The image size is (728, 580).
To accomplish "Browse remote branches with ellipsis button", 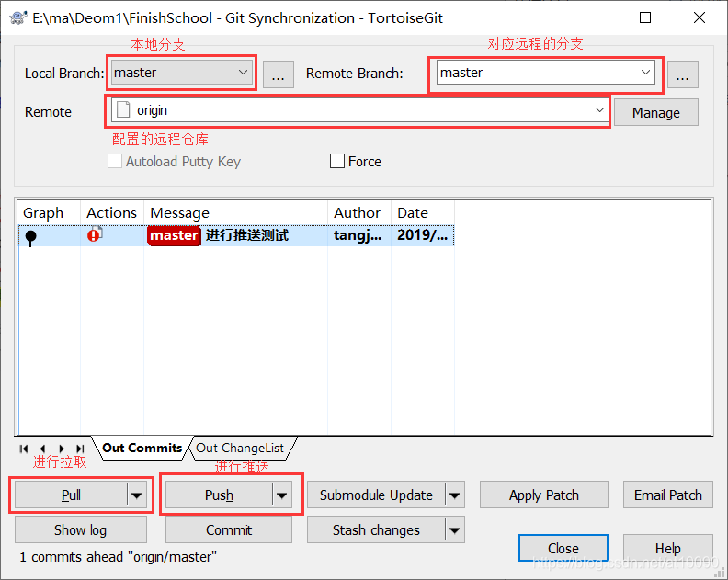I will pyautogui.click(x=682, y=74).
